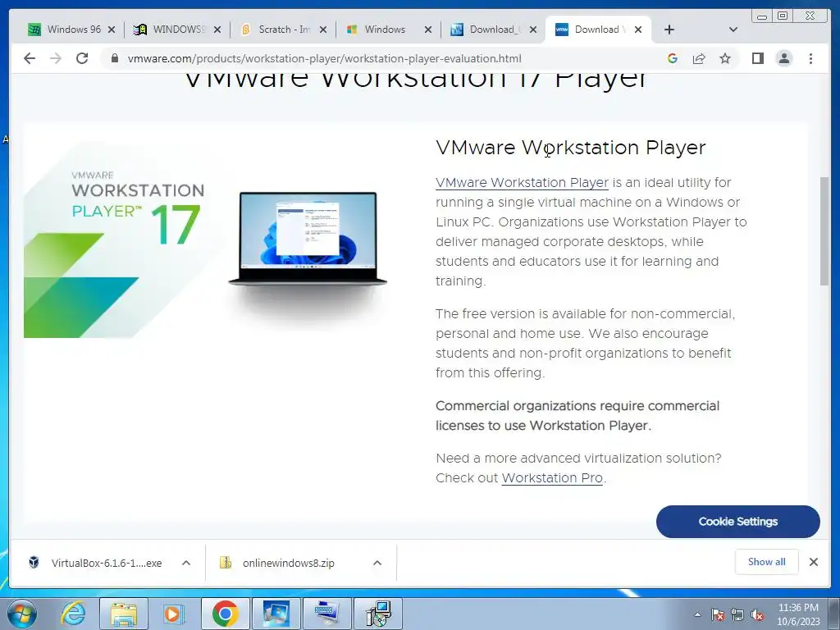Click the heading VMware Workstation Player
Viewport: 840px width, 630px height.
tap(571, 148)
